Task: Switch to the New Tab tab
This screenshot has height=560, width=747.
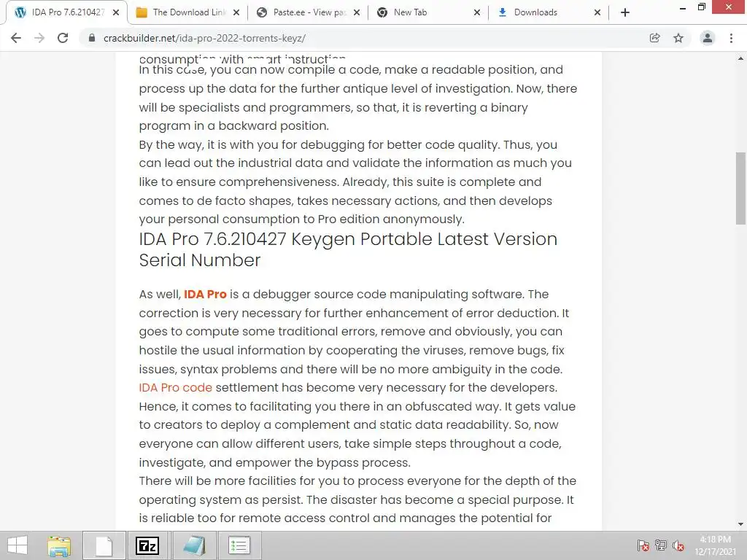Action: [427, 12]
